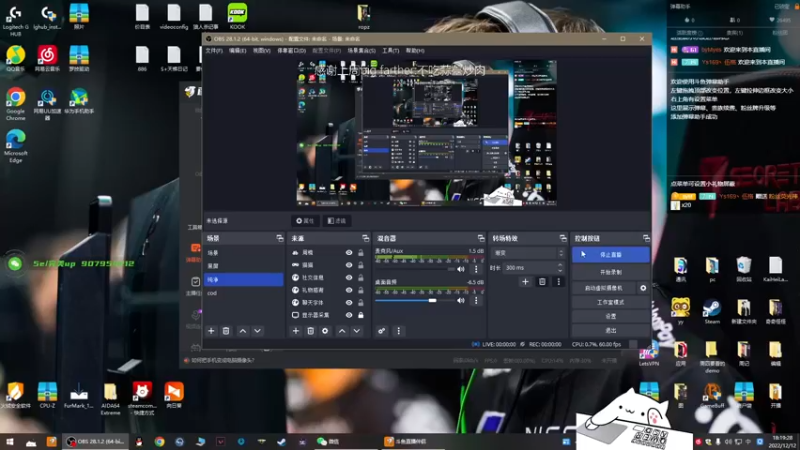Click the 开始录制 button
The width and height of the screenshot is (800, 450).
pos(611,272)
